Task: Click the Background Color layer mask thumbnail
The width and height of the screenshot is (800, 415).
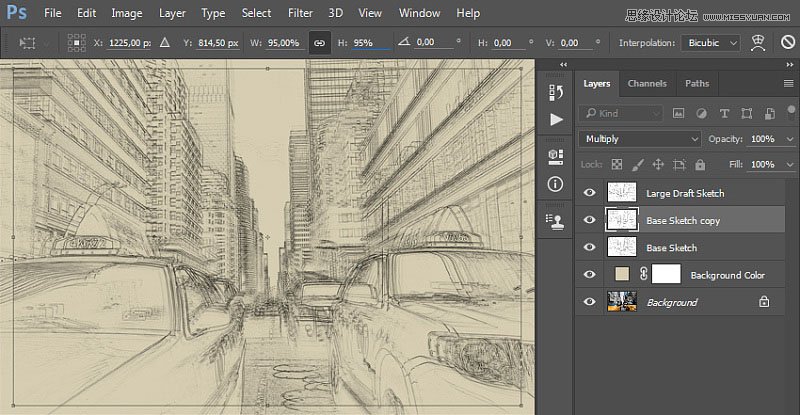Action: pos(666,274)
